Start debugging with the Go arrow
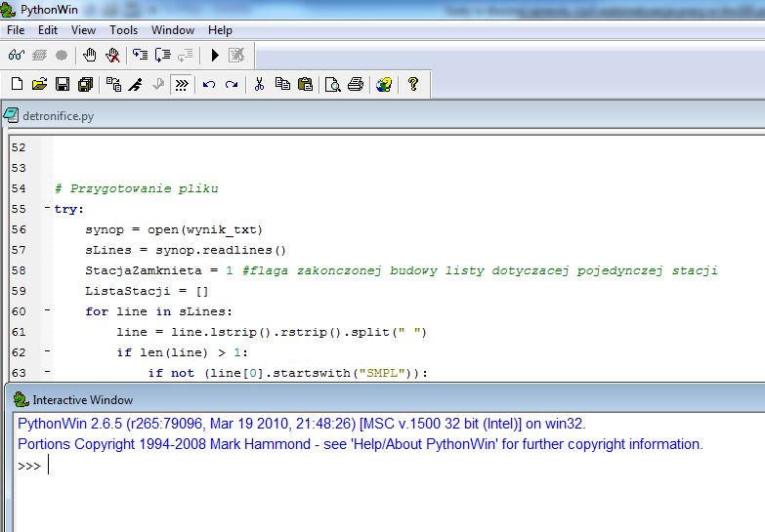Viewport: 765px width, 532px height. point(215,55)
